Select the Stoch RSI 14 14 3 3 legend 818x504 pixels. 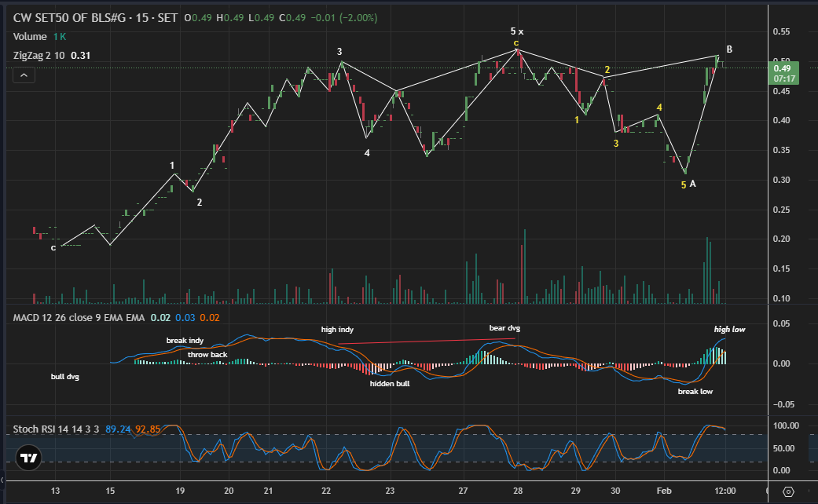click(x=56, y=429)
